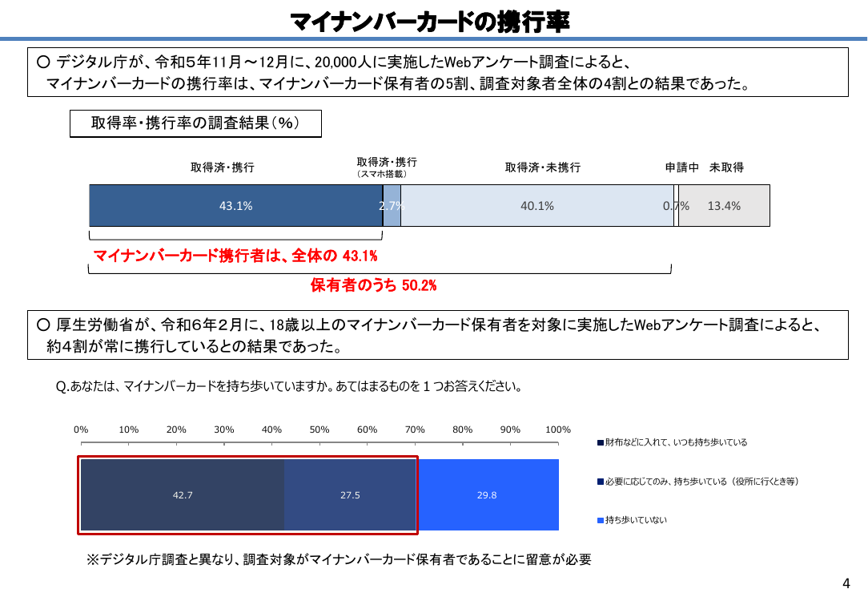Click legend swatch for 持ち歩いていない

600,520
